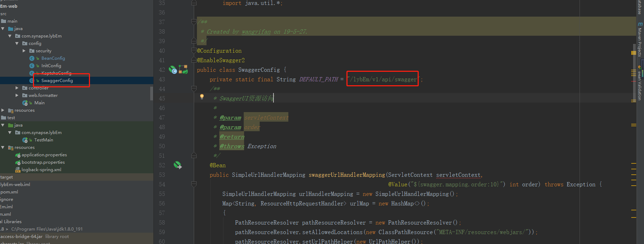Open application.properties file

pos(44,155)
